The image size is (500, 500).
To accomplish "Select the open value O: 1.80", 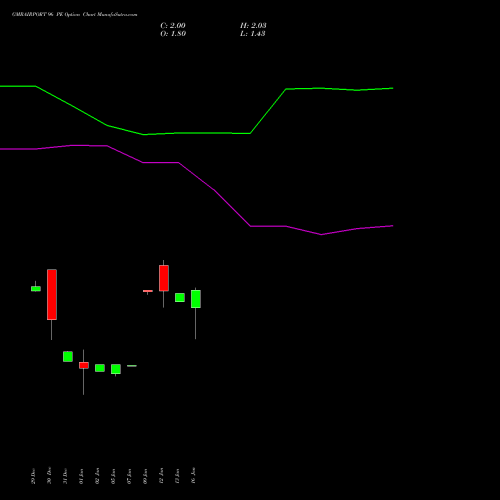I will coord(173,34).
